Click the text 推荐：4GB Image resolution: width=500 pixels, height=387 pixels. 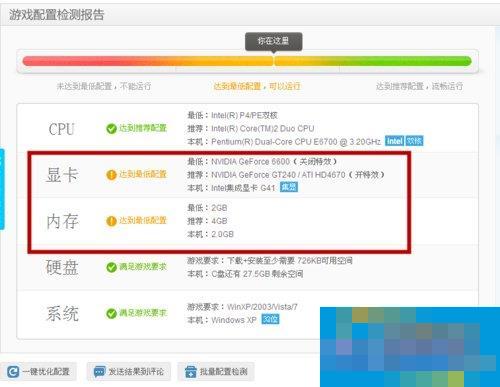pos(207,221)
